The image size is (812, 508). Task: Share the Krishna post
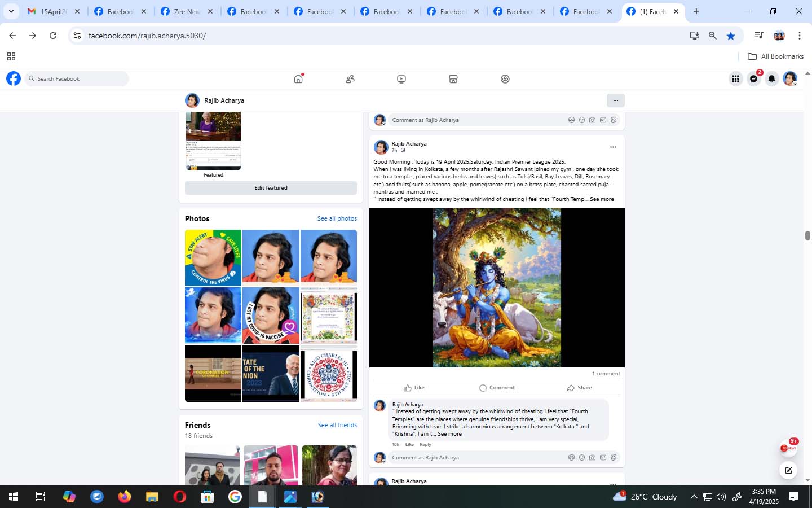click(x=580, y=388)
